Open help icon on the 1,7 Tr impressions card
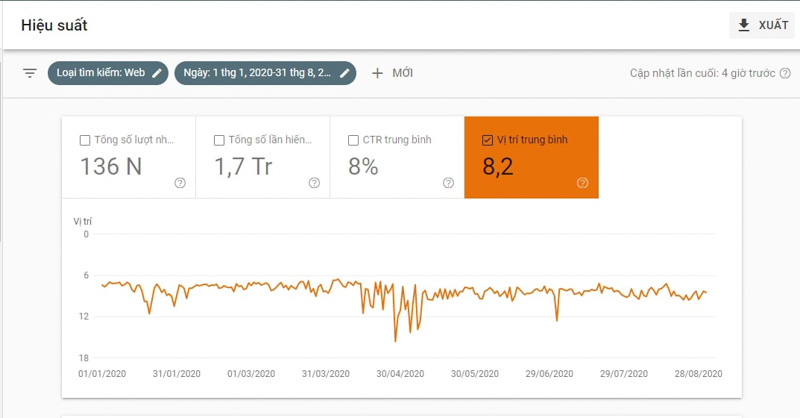800x418 pixels. click(314, 183)
